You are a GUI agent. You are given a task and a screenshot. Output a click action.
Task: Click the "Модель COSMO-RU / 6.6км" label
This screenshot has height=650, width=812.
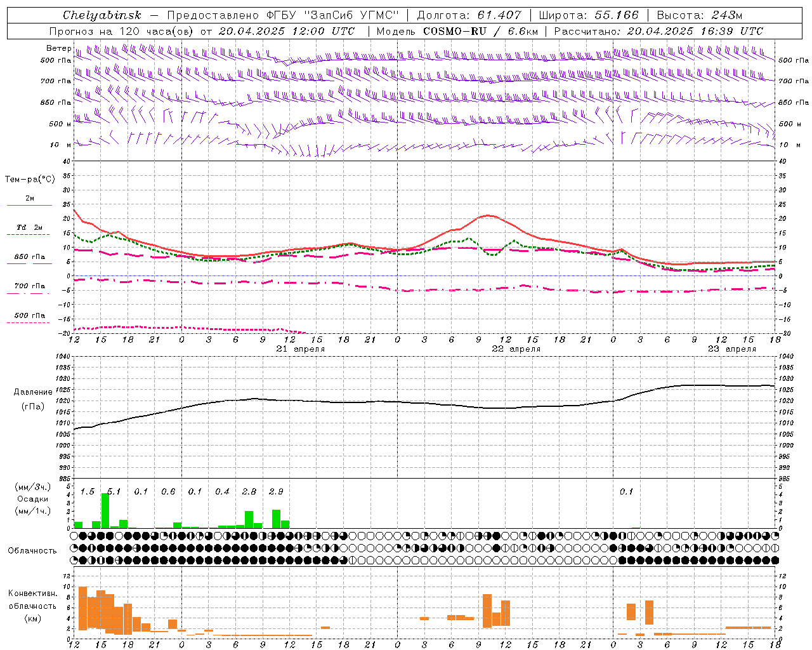coord(457,31)
